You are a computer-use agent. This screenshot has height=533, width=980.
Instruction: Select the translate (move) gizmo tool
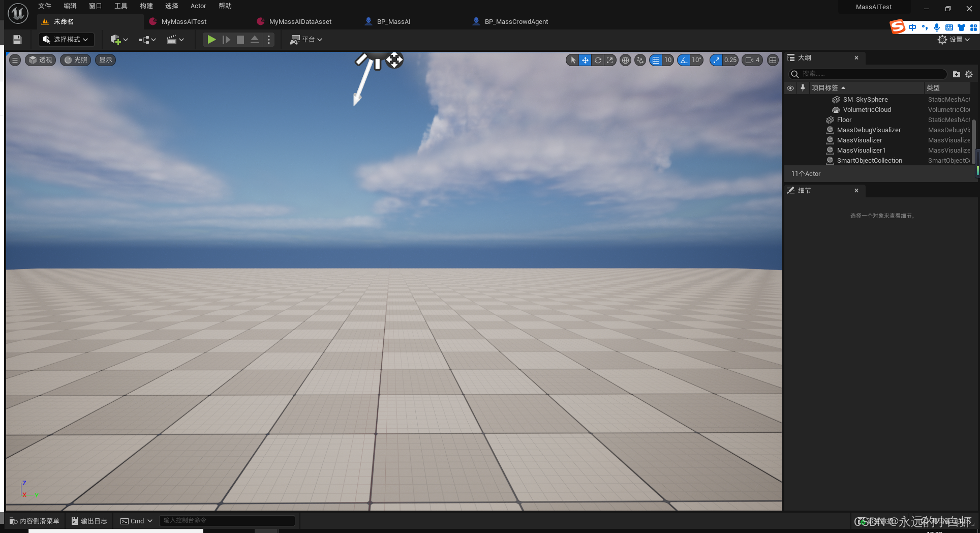pyautogui.click(x=585, y=60)
